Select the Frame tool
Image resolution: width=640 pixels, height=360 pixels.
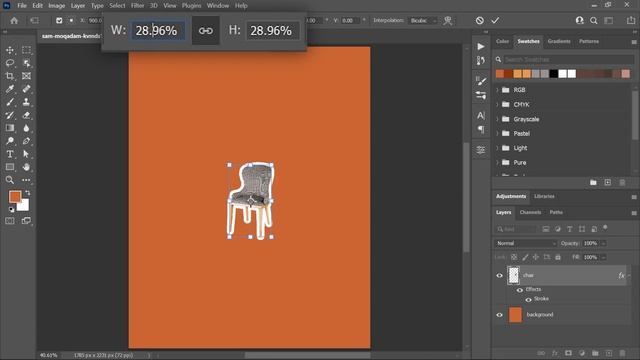(26, 76)
